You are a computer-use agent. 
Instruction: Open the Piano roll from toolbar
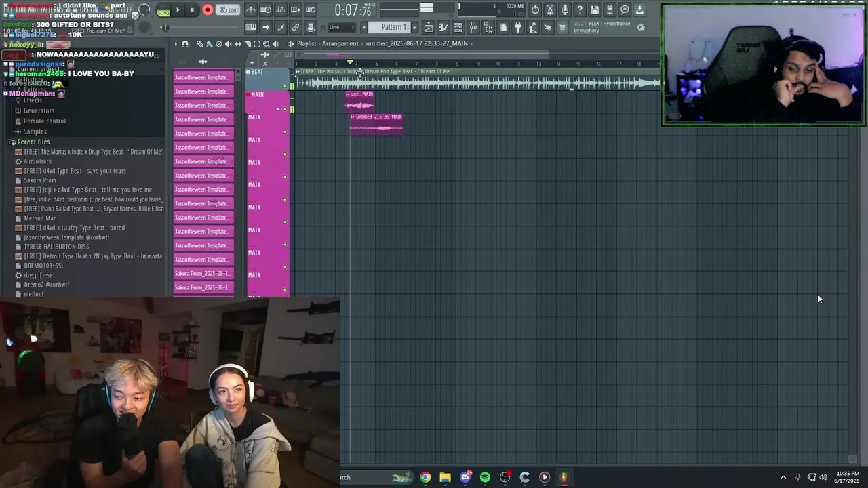tap(443, 28)
